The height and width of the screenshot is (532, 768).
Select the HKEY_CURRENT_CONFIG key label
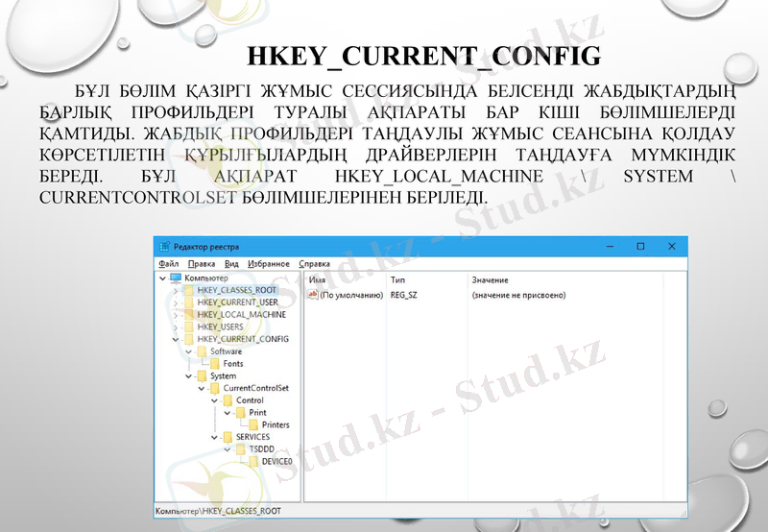[243, 339]
